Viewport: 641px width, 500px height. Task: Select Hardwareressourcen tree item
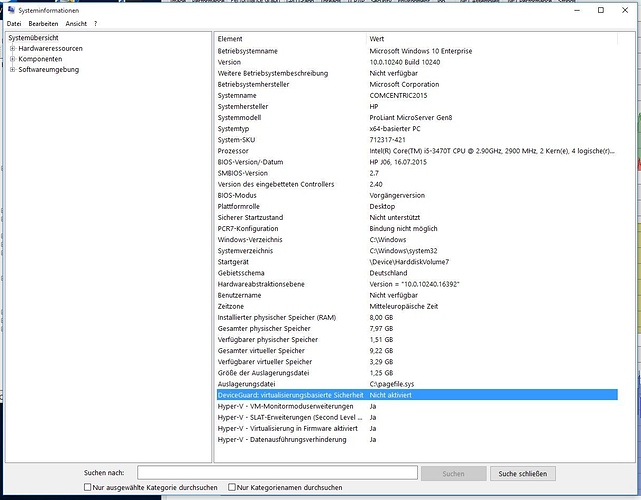(x=50, y=48)
